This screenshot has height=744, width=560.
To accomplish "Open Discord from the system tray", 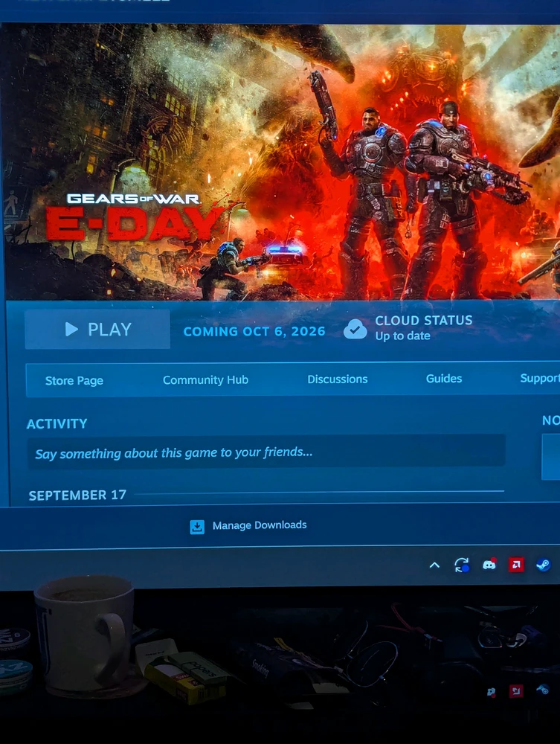I will point(489,565).
